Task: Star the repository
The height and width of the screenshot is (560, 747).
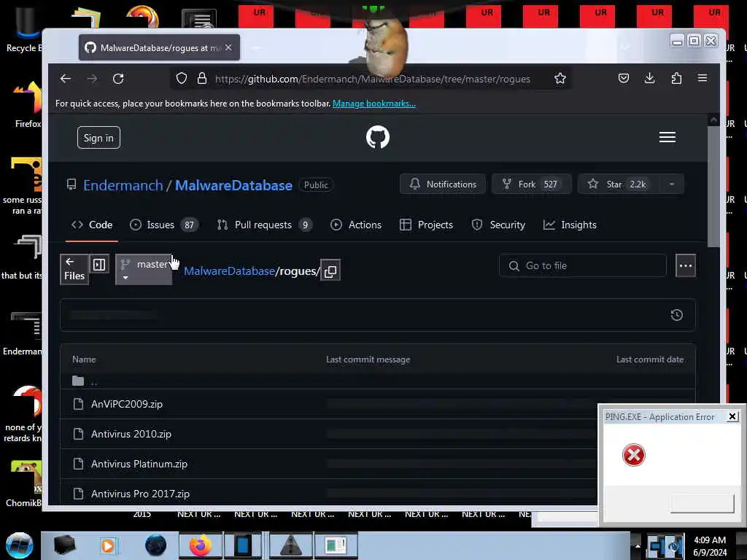Action: [619, 184]
